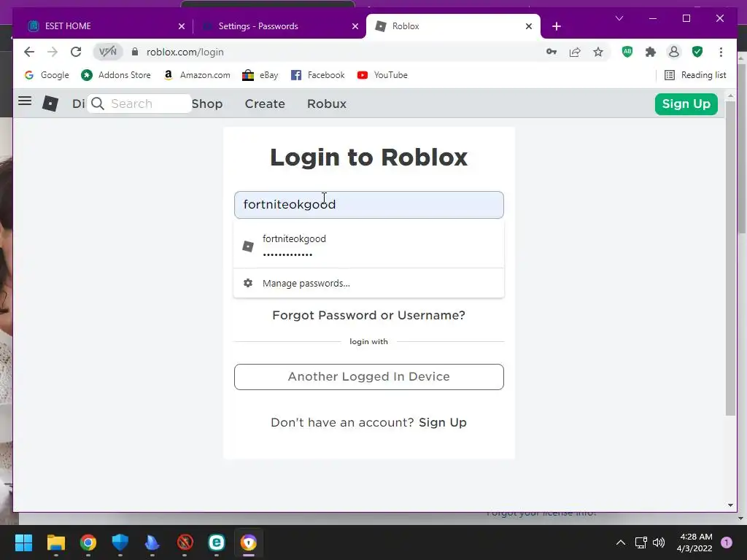747x560 pixels.
Task: Launch Chrome from the taskbar
Action: [88, 542]
